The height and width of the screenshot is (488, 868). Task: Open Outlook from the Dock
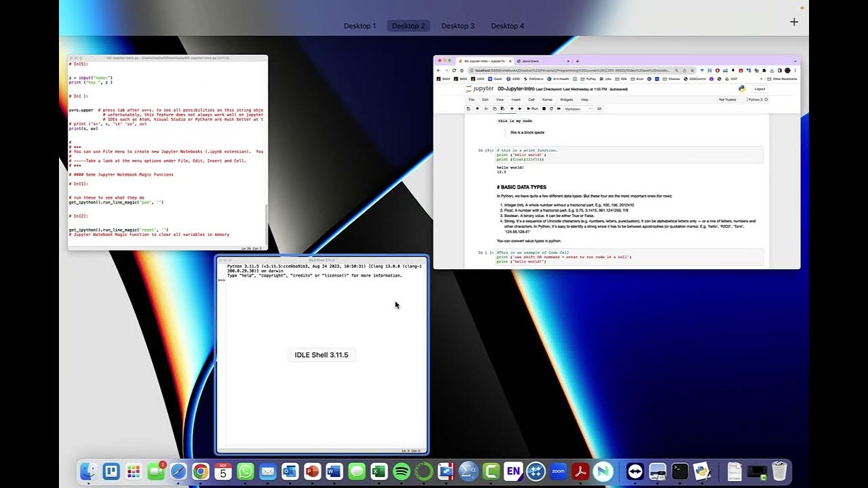pyautogui.click(x=290, y=472)
